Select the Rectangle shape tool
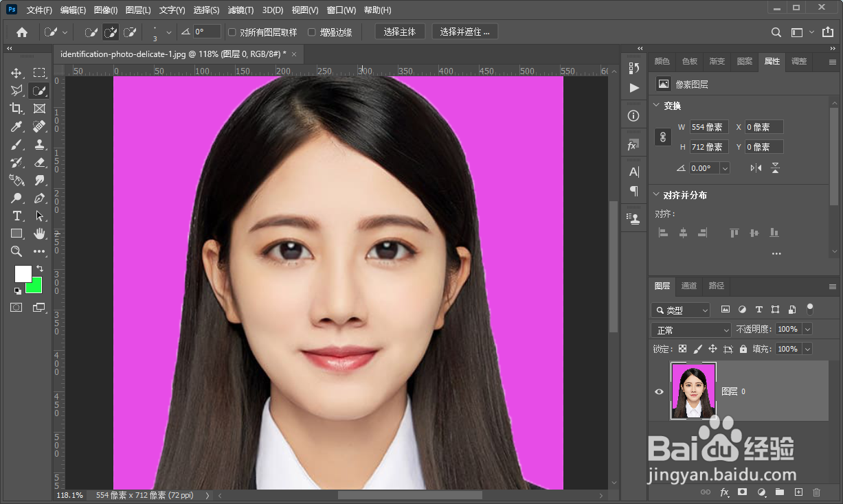The image size is (843, 504). click(16, 233)
